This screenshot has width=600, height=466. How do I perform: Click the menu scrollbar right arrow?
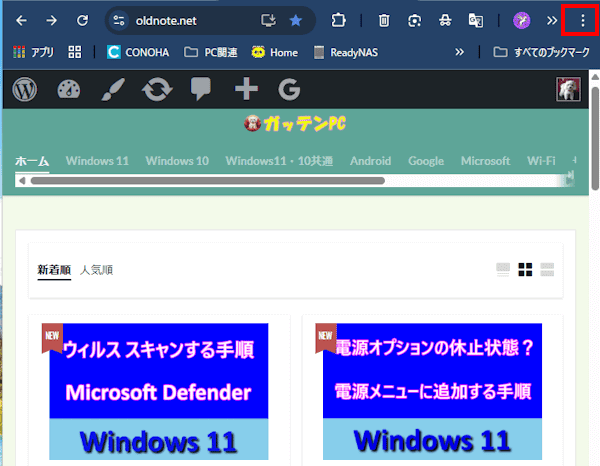(570, 180)
